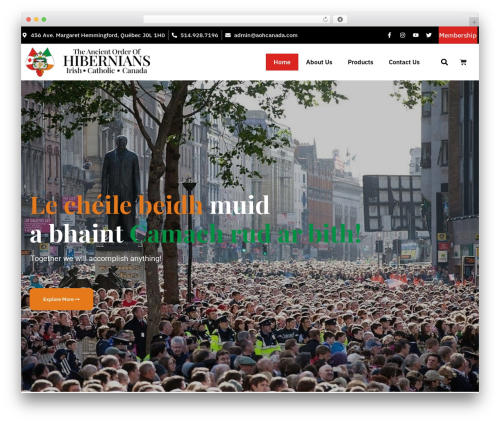The image size is (500, 423).
Task: Open the YouTube social icon
Action: [415, 35]
